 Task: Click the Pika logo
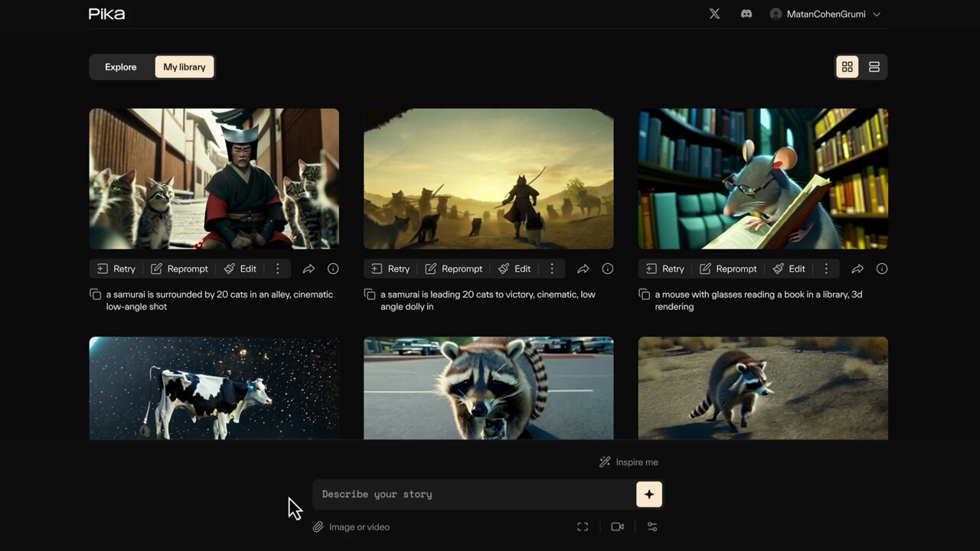[107, 14]
